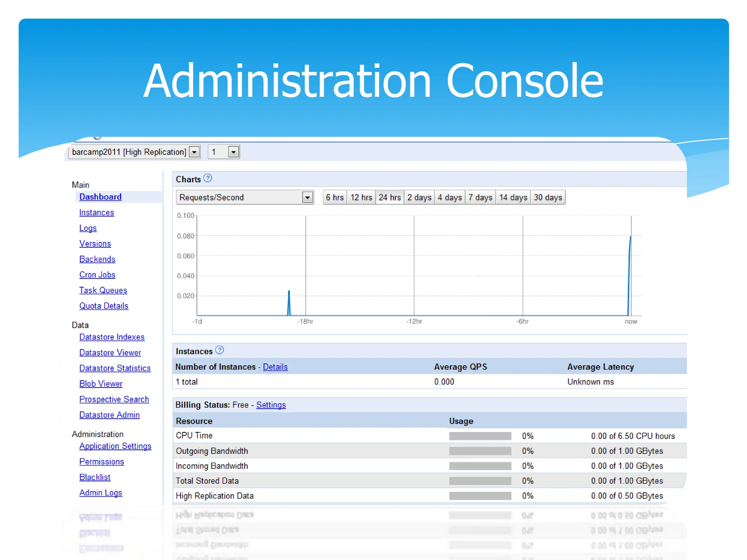Click the '0.000' Average QPS value
This screenshot has height=560, width=747.
pyautogui.click(x=444, y=382)
